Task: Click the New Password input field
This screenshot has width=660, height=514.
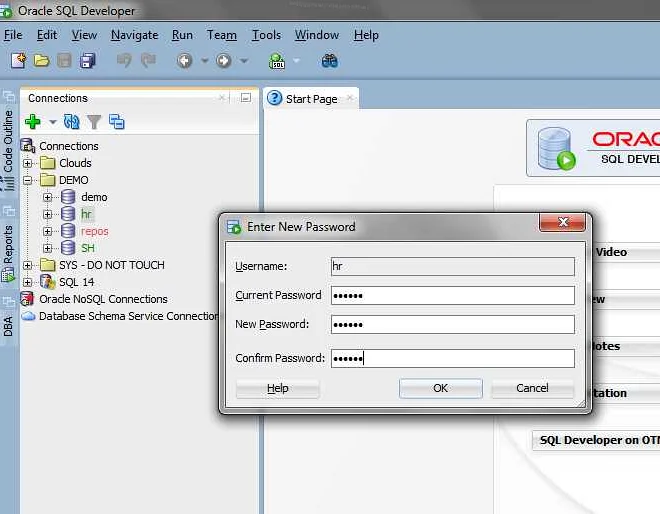Action: 452,325
